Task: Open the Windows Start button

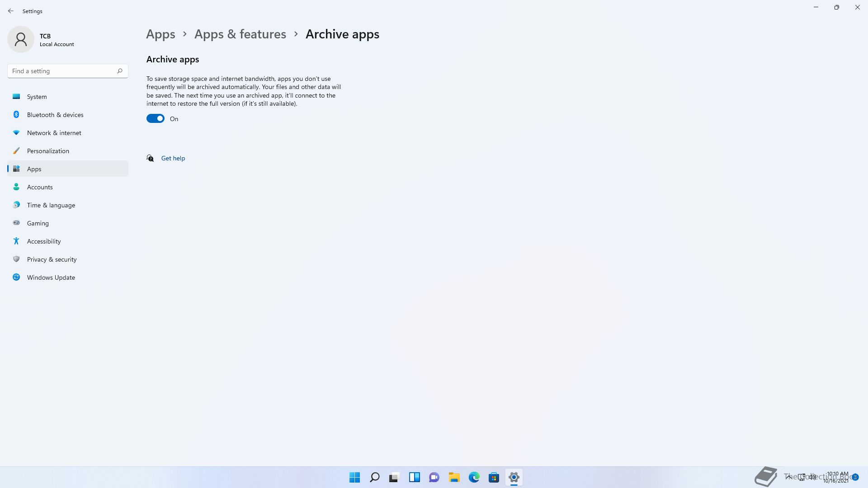Action: click(x=354, y=477)
